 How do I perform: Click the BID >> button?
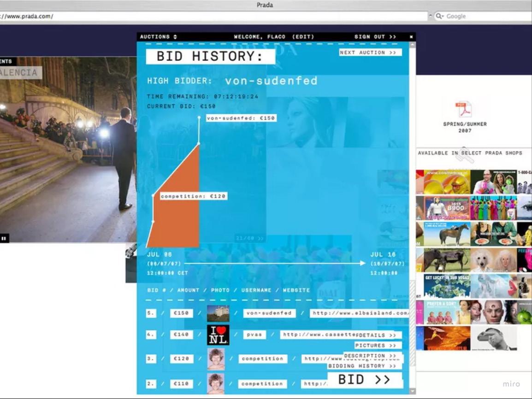pyautogui.click(x=365, y=380)
